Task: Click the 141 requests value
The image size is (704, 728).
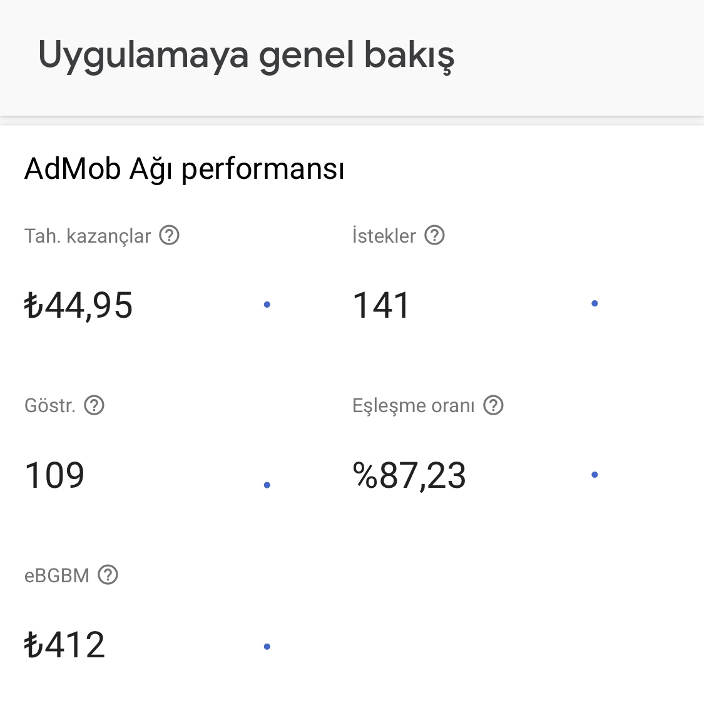Action: tap(381, 305)
